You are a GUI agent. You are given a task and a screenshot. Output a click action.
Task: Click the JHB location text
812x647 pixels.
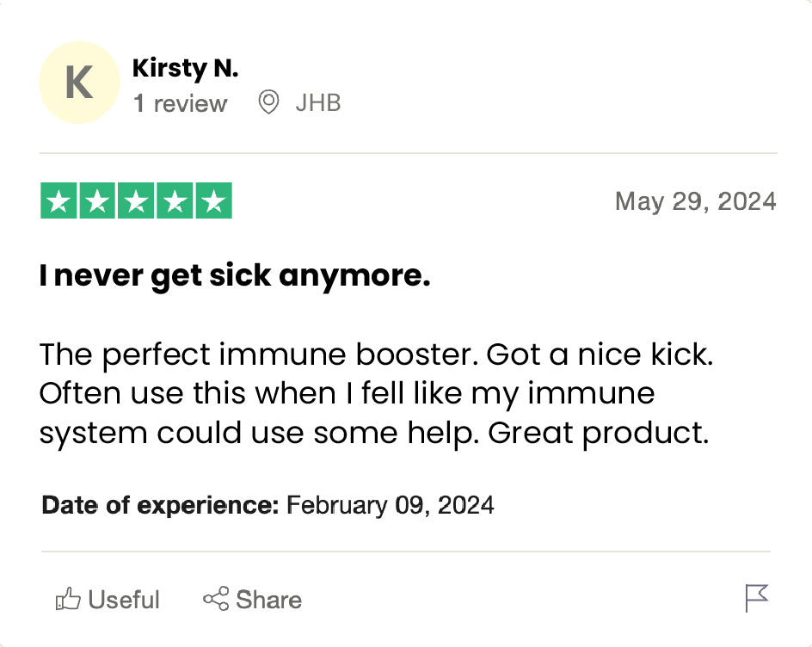point(318,103)
